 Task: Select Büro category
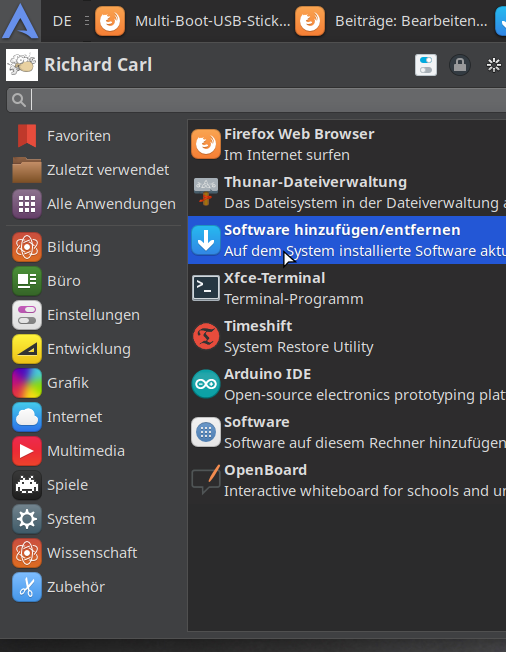(x=94, y=281)
